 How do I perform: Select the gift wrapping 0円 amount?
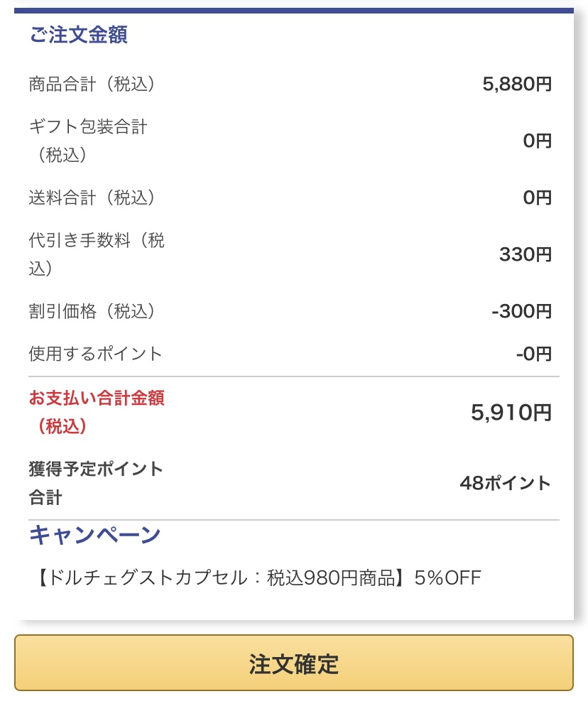tap(537, 141)
